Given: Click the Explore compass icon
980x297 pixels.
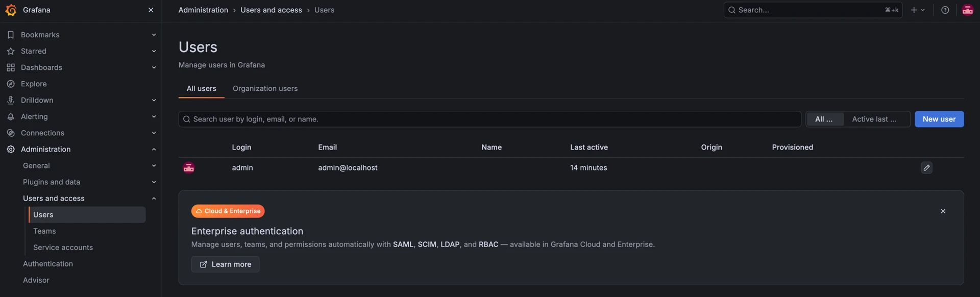Looking at the screenshot, I should click(x=11, y=84).
